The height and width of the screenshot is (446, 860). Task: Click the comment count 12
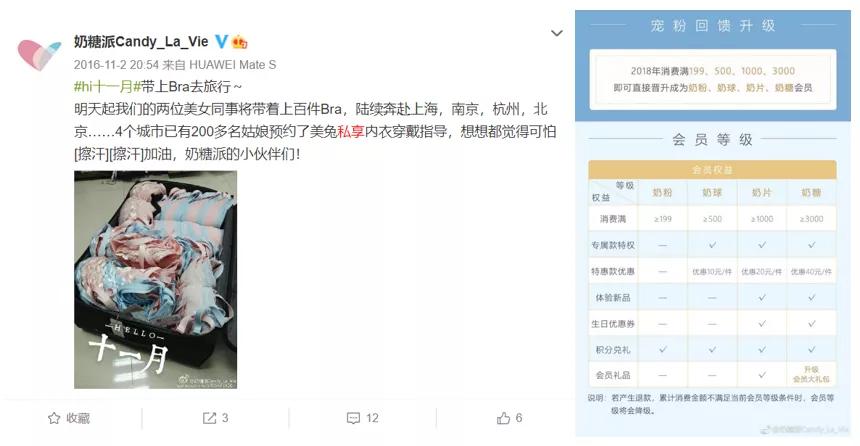pyautogui.click(x=372, y=418)
